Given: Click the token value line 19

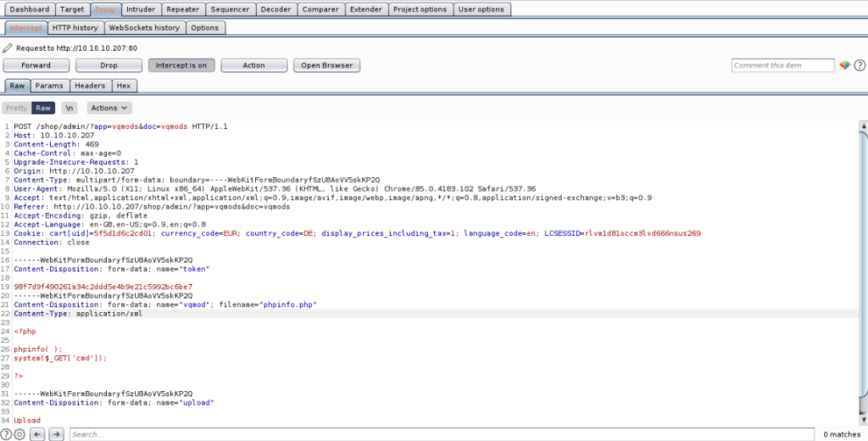Looking at the screenshot, I should coord(103,287).
